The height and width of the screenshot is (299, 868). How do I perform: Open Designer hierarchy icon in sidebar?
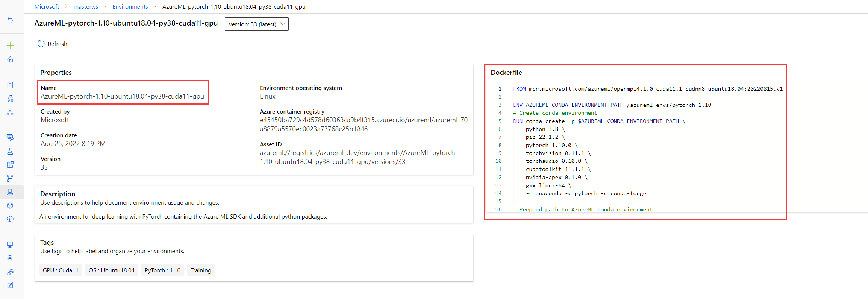(10, 112)
